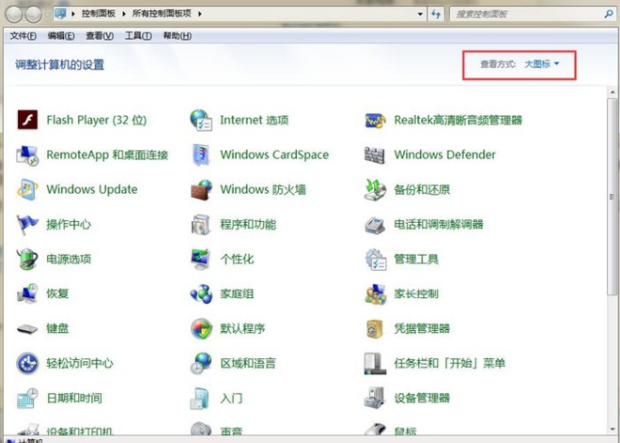This screenshot has width=620, height=443.
Task: Open the 查看(V) menu
Action: coord(100,36)
